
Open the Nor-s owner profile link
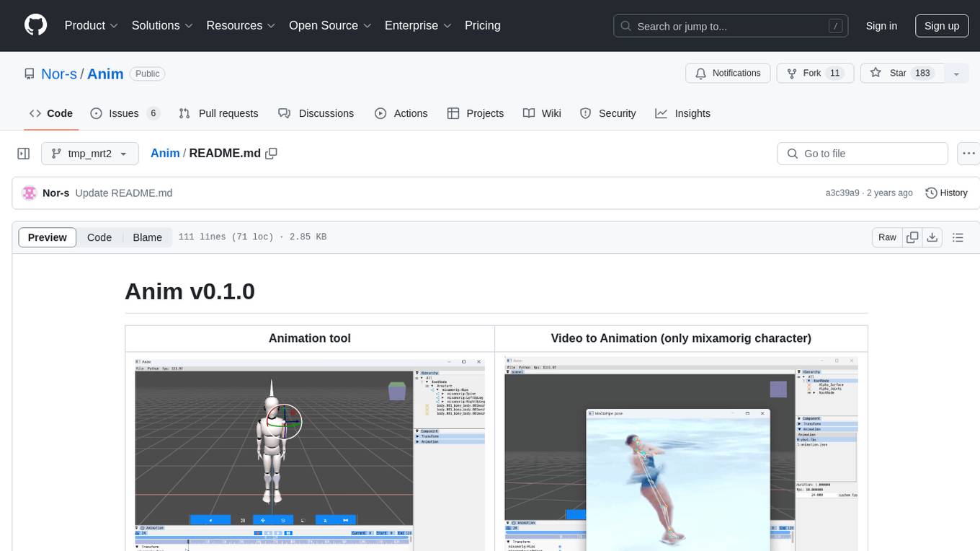click(59, 74)
